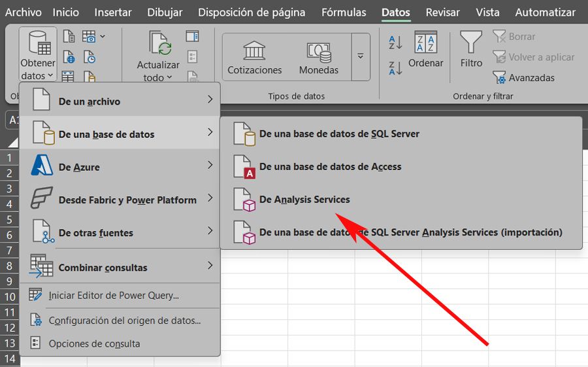Click the Access database file icon

pyautogui.click(x=244, y=166)
